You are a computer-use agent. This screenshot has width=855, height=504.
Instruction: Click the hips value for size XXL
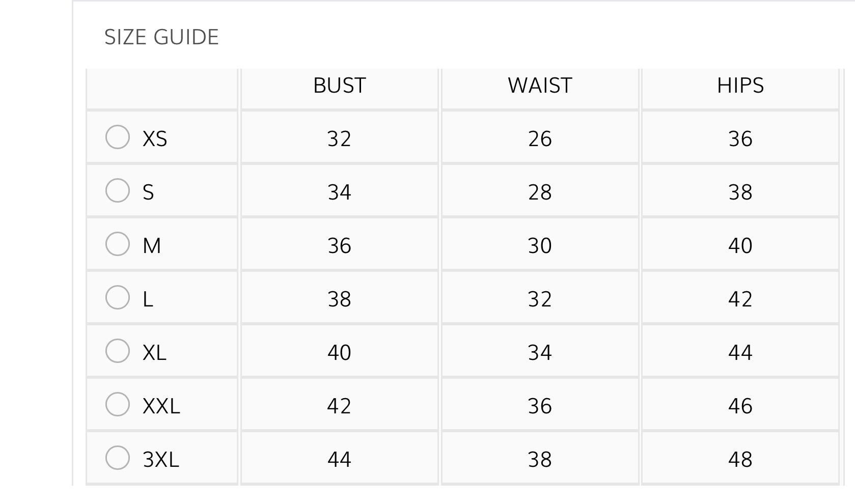740,406
